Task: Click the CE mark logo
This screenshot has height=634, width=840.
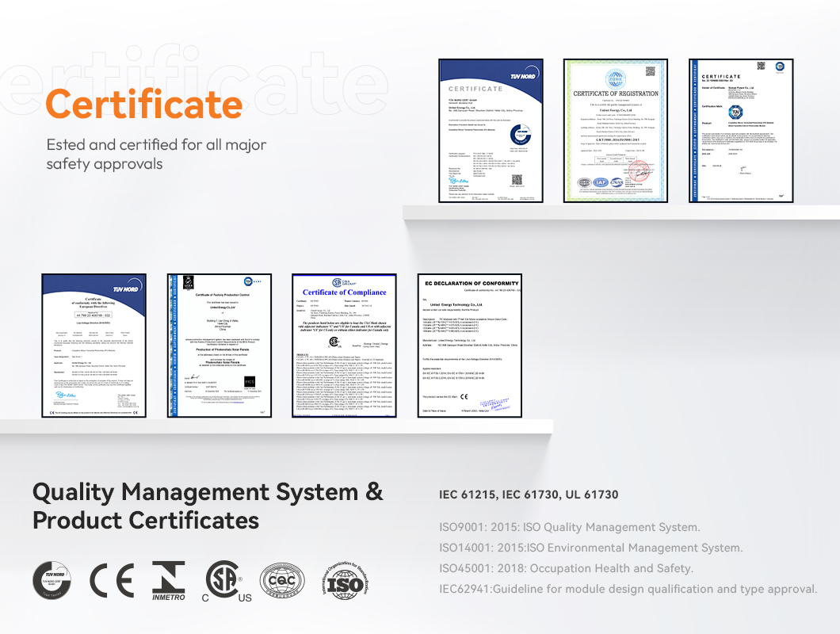Action: tap(111, 581)
